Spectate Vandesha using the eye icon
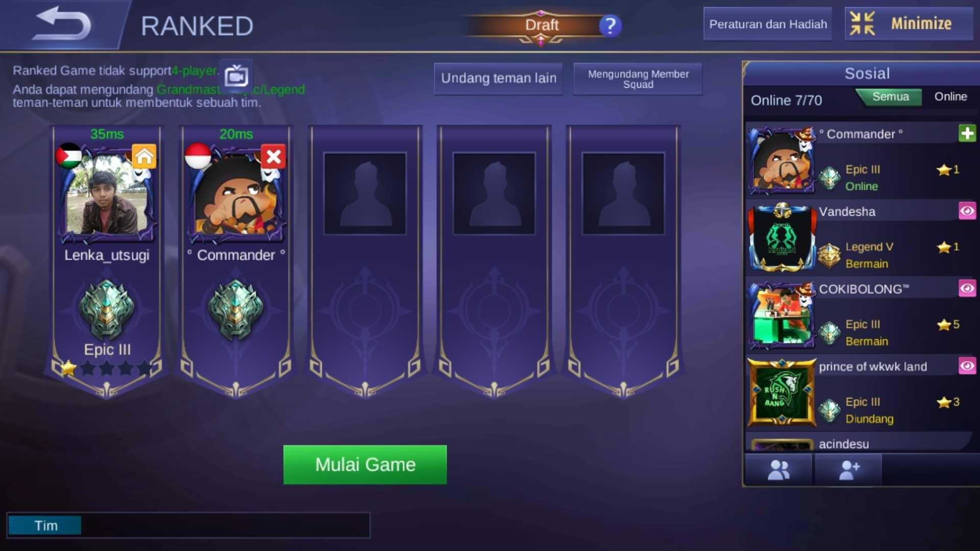Screen dimensions: 980x551 pyautogui.click(x=967, y=211)
